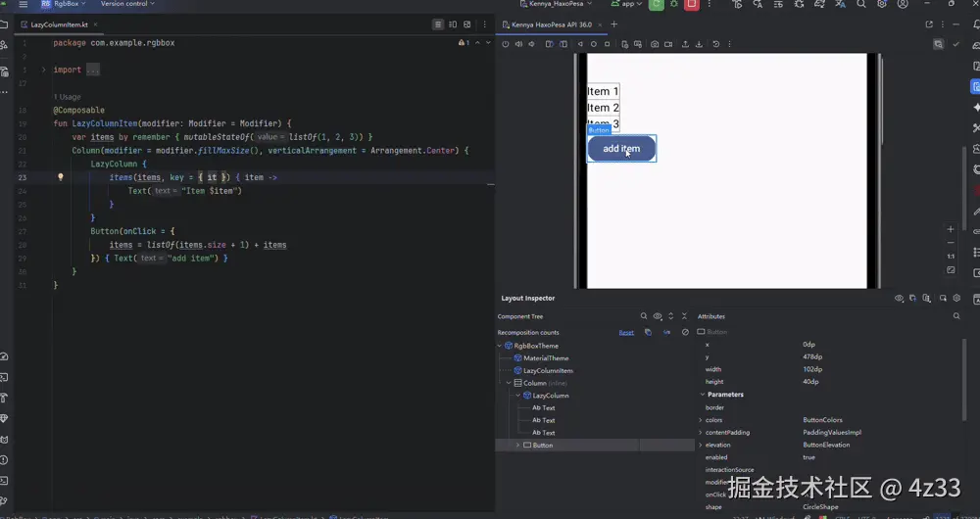Image resolution: width=980 pixels, height=519 pixels.
Task: Open editor tab options kebab menu
Action: point(485,25)
